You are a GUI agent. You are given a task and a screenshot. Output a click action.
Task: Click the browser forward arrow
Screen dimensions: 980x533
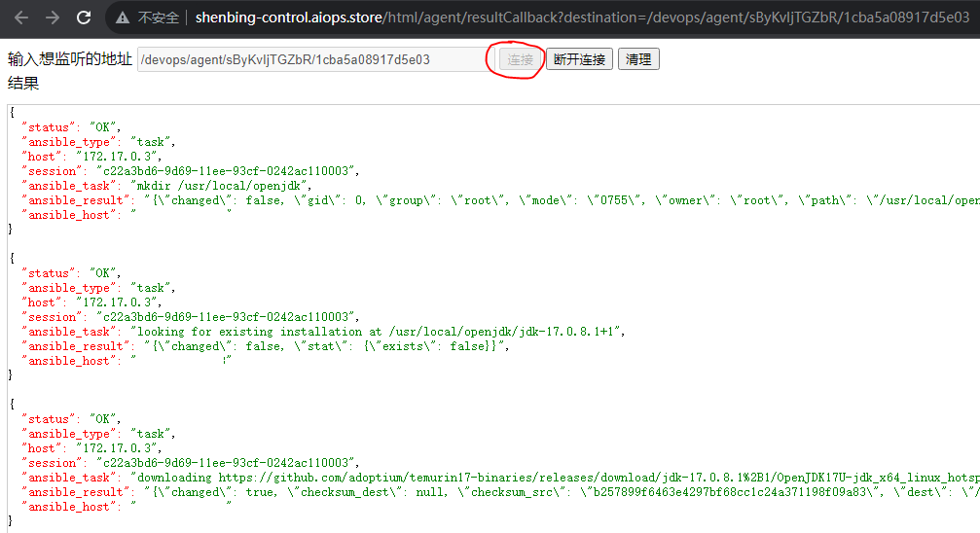(x=53, y=18)
